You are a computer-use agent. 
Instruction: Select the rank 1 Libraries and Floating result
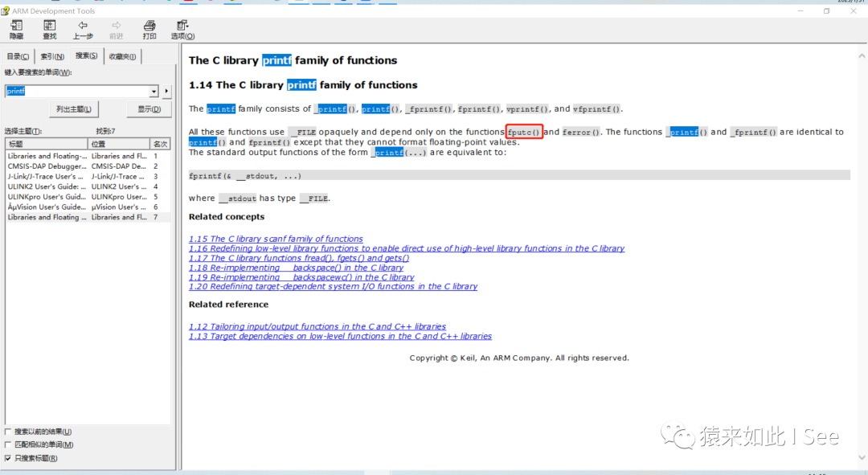[88, 156]
